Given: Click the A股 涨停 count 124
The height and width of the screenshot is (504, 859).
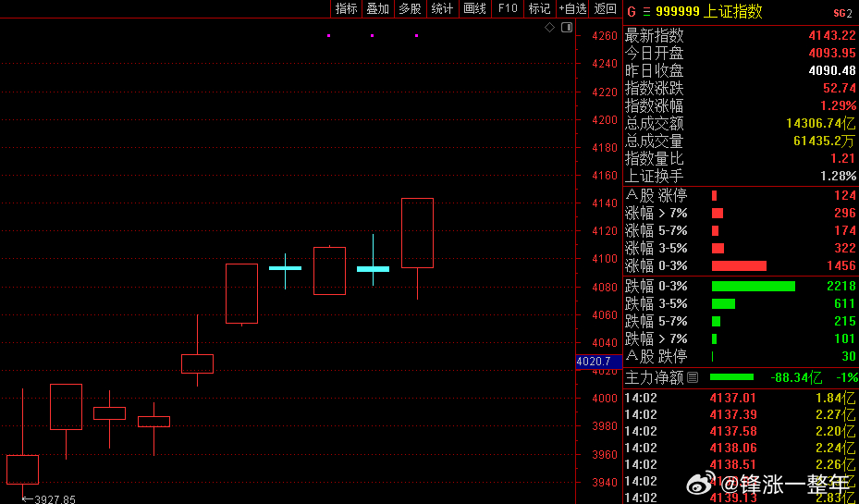Looking at the screenshot, I should coord(845,195).
